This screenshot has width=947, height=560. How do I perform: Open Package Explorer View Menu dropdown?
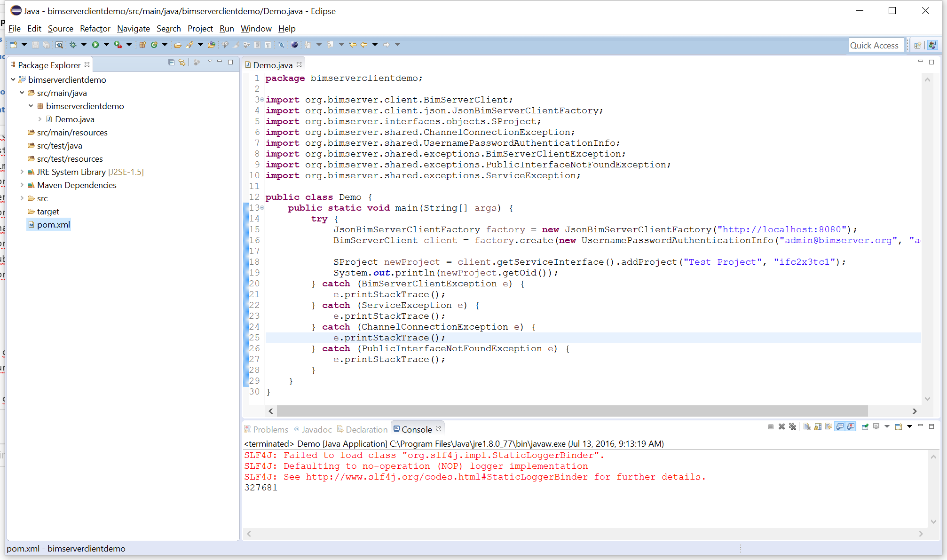(210, 62)
